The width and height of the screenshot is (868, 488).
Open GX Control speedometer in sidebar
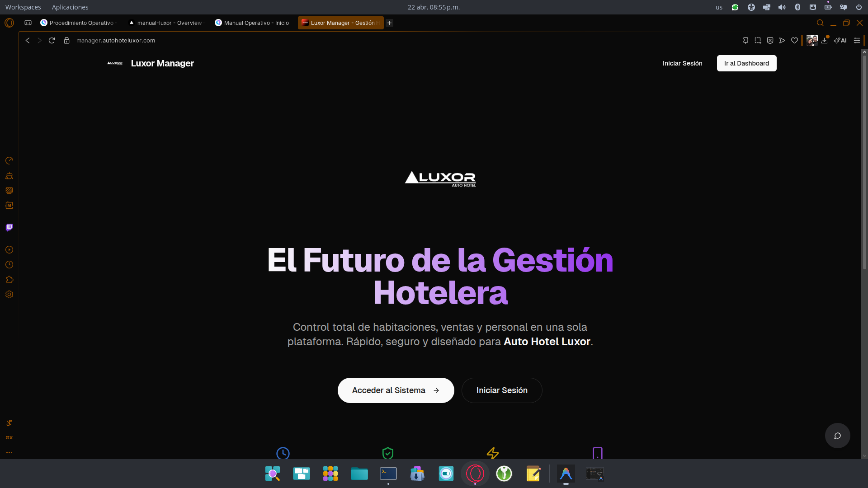coord(9,161)
